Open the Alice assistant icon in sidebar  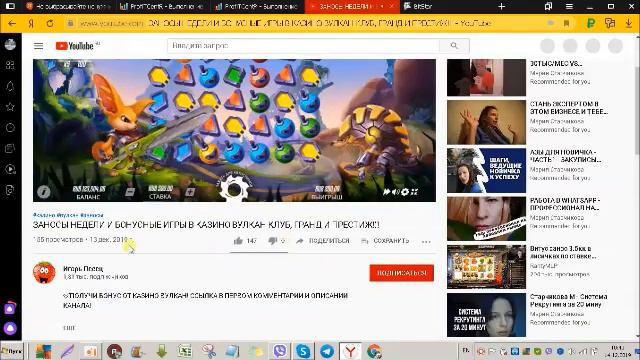tap(10, 328)
